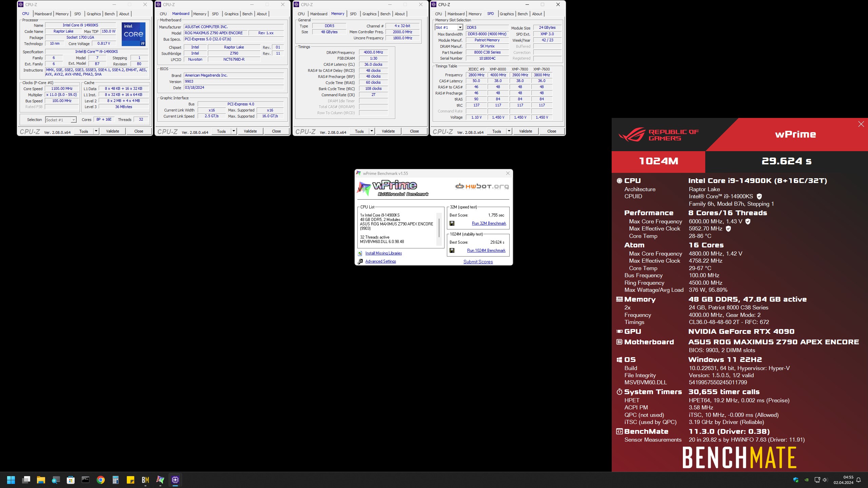Click the Model field 'ROG MAXIMUS Z790 APEX ENCORE'
Image resolution: width=868 pixels, height=488 pixels.
pos(216,33)
